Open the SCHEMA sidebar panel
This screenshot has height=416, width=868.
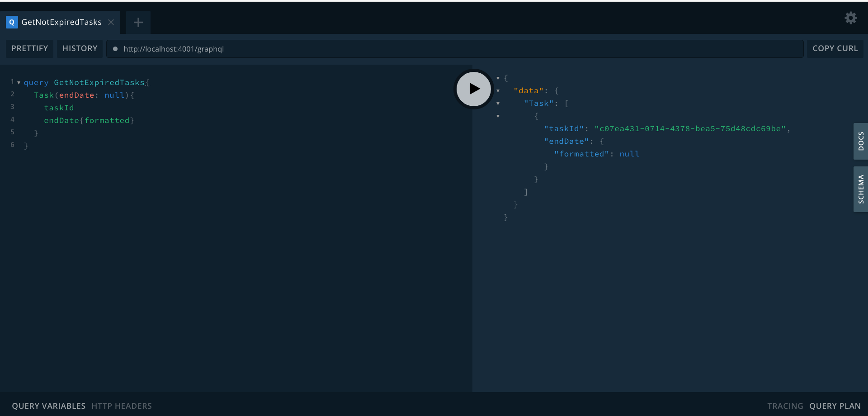(861, 189)
